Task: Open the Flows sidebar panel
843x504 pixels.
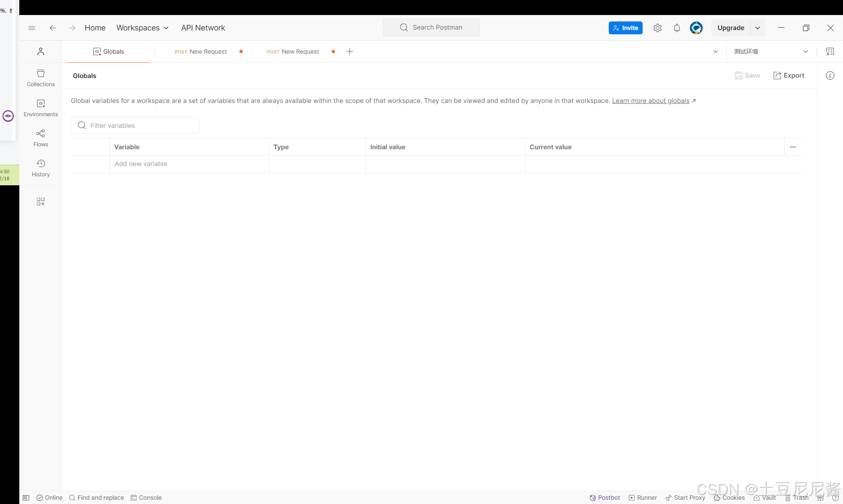Action: tap(40, 138)
